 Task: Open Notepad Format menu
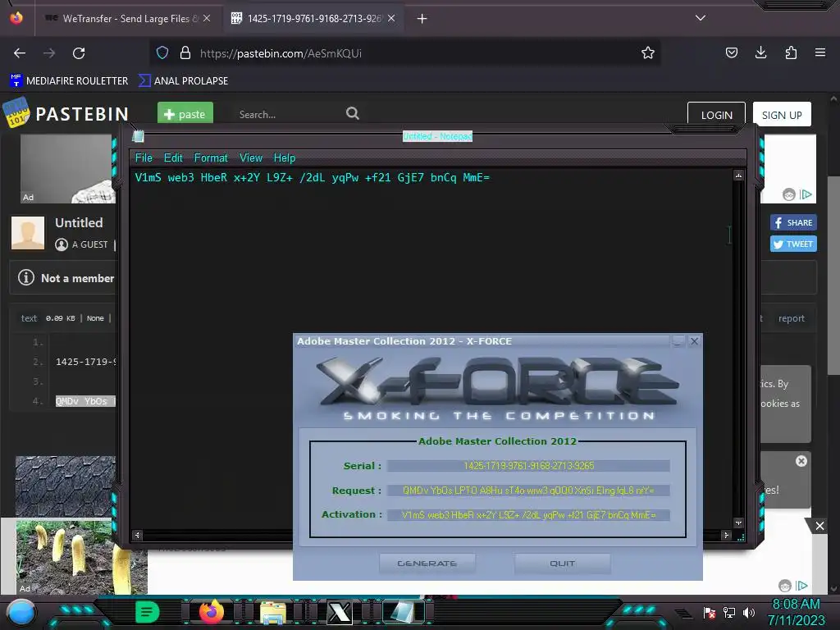[211, 157]
